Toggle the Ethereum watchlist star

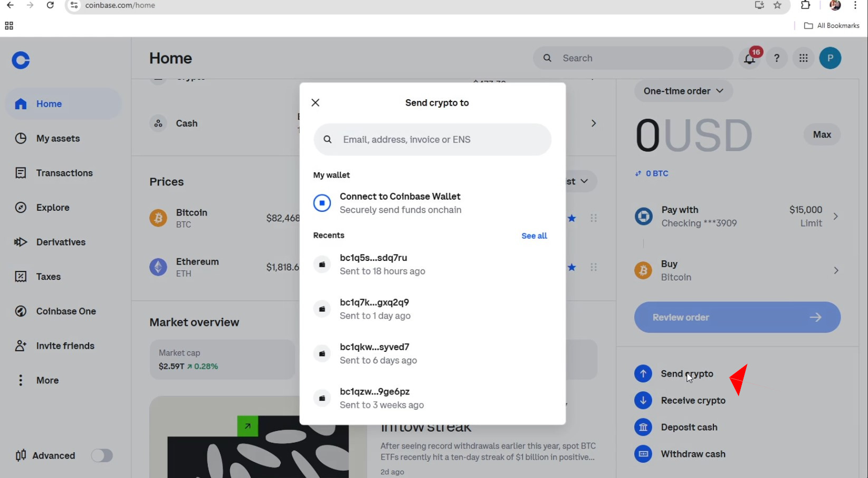[x=572, y=267]
